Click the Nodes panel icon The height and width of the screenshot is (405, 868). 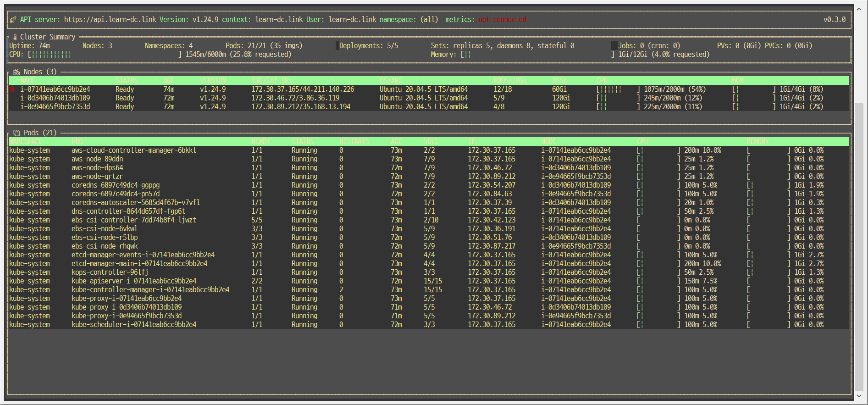pos(17,72)
